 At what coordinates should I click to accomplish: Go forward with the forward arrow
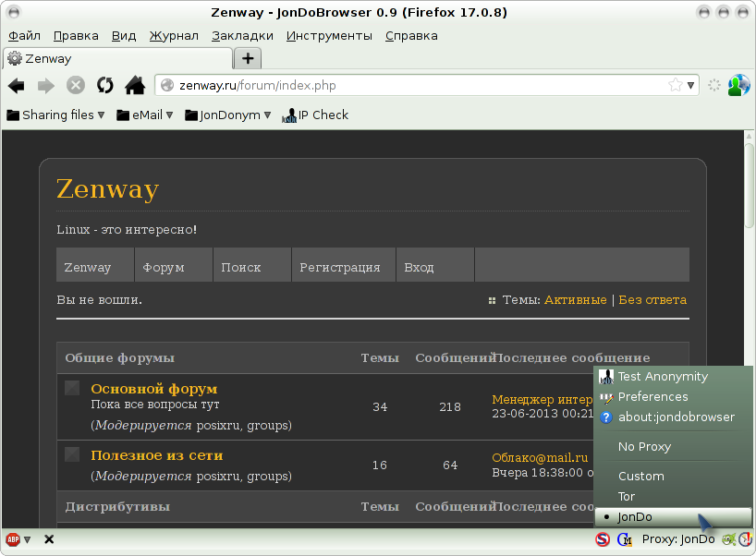(x=46, y=86)
